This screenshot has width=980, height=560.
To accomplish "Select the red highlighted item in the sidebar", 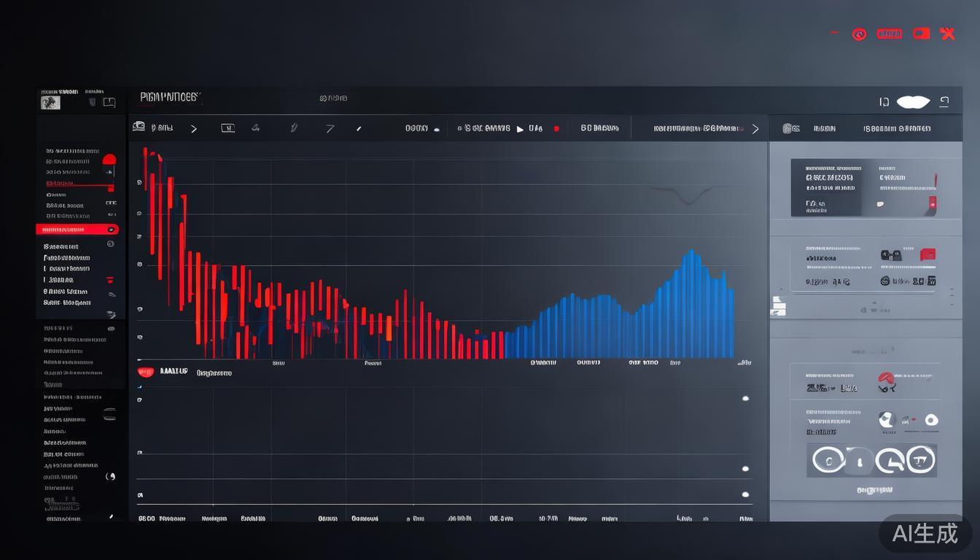I will tap(77, 229).
